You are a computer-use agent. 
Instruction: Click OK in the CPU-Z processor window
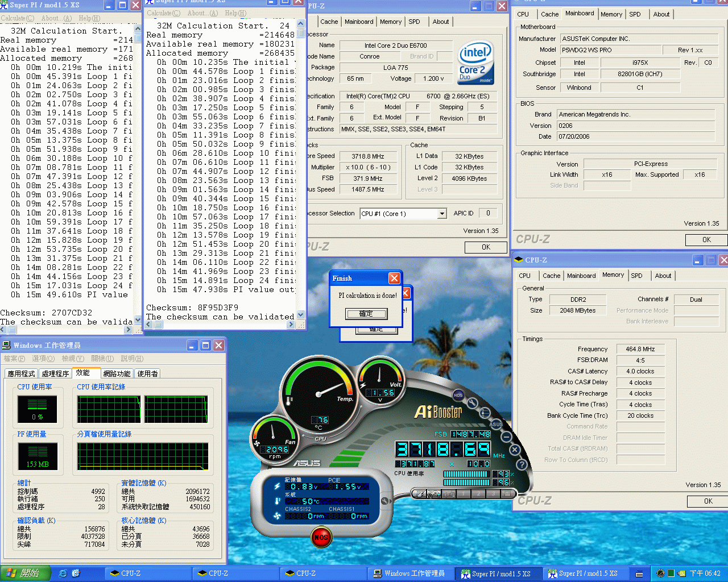coord(486,247)
